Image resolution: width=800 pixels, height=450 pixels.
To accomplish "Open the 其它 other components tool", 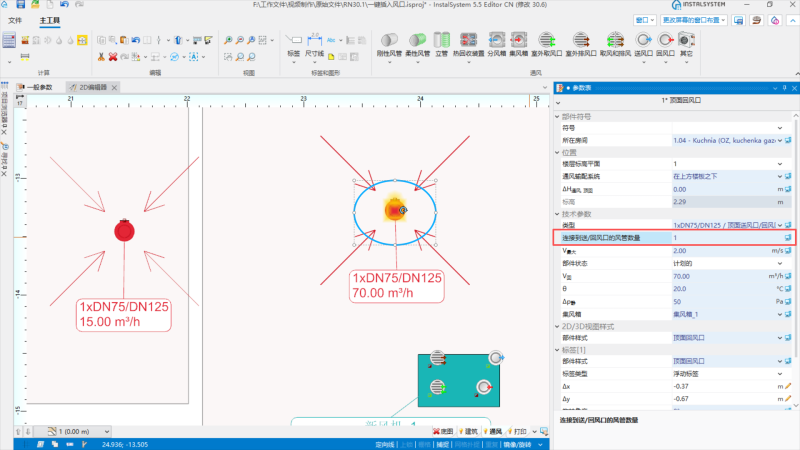I will pos(686,44).
